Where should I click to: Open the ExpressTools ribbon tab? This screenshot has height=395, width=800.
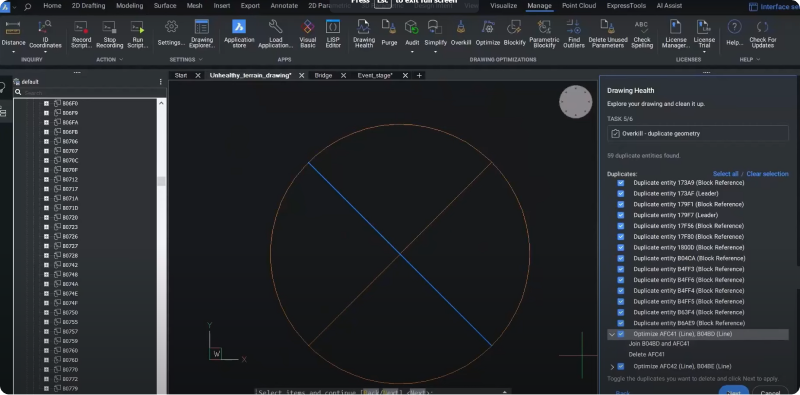click(626, 6)
